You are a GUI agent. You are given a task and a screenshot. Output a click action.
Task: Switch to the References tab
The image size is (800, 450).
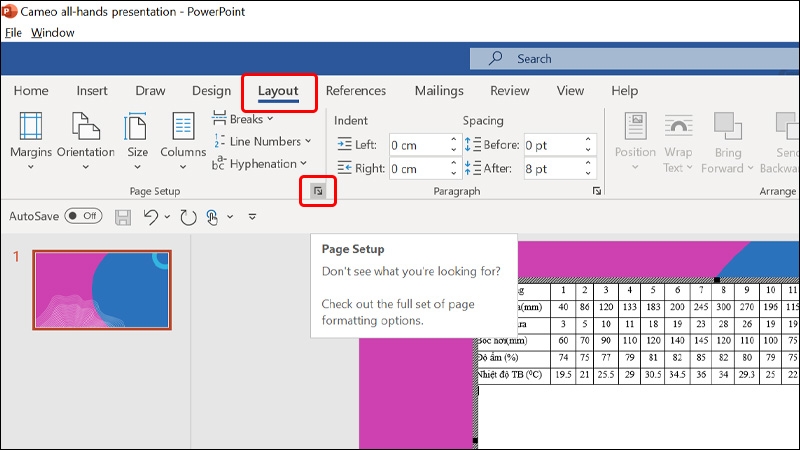tap(356, 91)
